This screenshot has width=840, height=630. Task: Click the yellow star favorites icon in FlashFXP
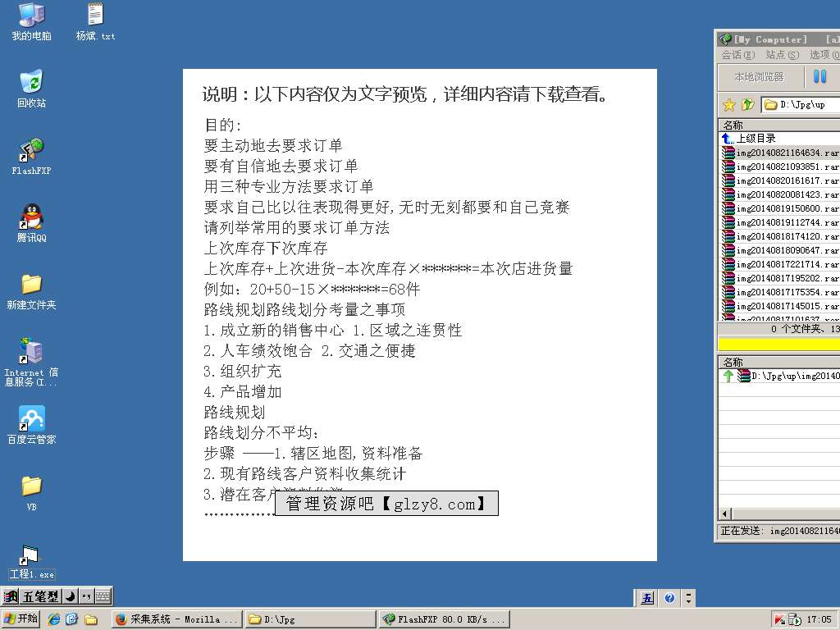pos(729,104)
